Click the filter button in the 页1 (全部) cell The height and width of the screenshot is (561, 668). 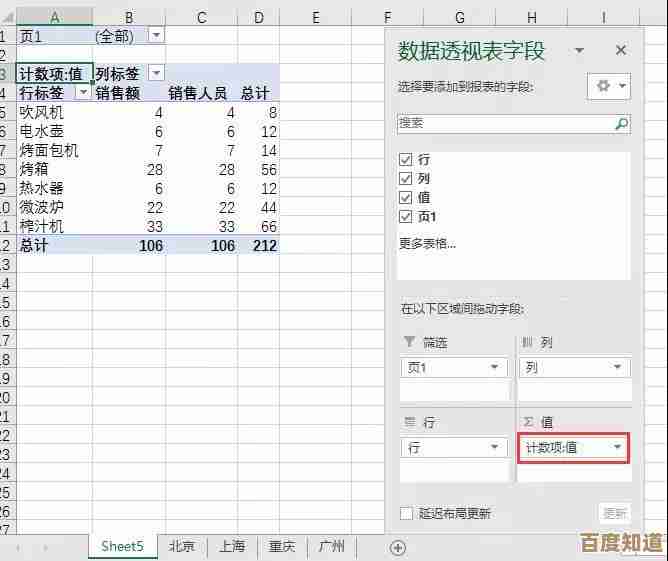pyautogui.click(x=155, y=35)
